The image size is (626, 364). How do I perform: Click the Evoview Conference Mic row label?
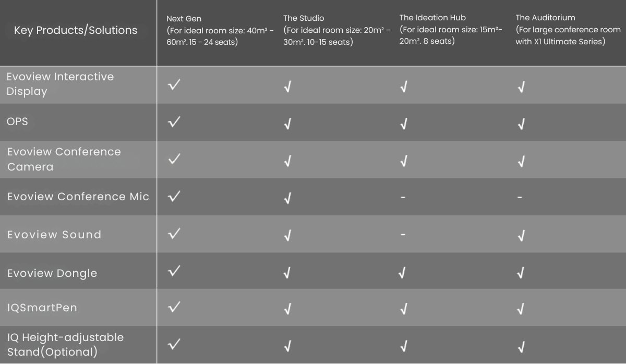pyautogui.click(x=78, y=197)
